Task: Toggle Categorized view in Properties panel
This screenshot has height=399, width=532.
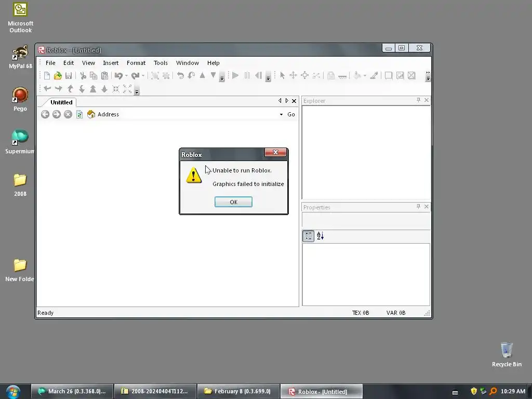Action: coord(309,236)
